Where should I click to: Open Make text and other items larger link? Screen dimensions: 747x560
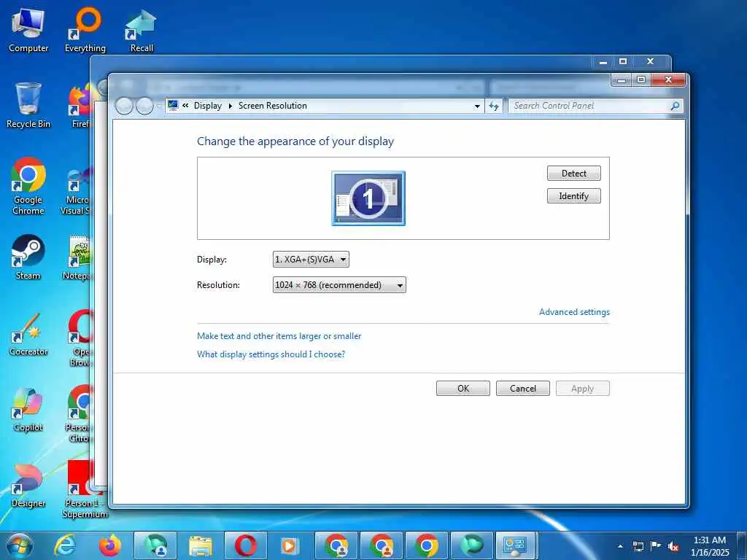[x=279, y=335]
